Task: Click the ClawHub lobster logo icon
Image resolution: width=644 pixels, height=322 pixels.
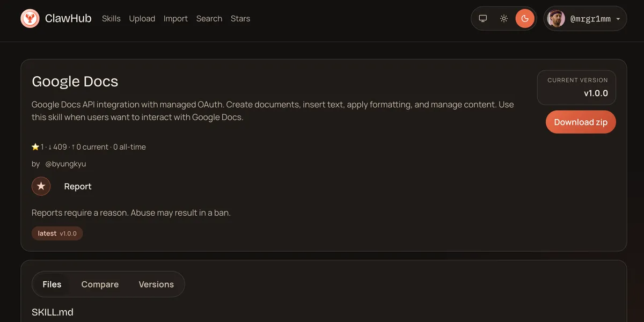Action: 30,19
